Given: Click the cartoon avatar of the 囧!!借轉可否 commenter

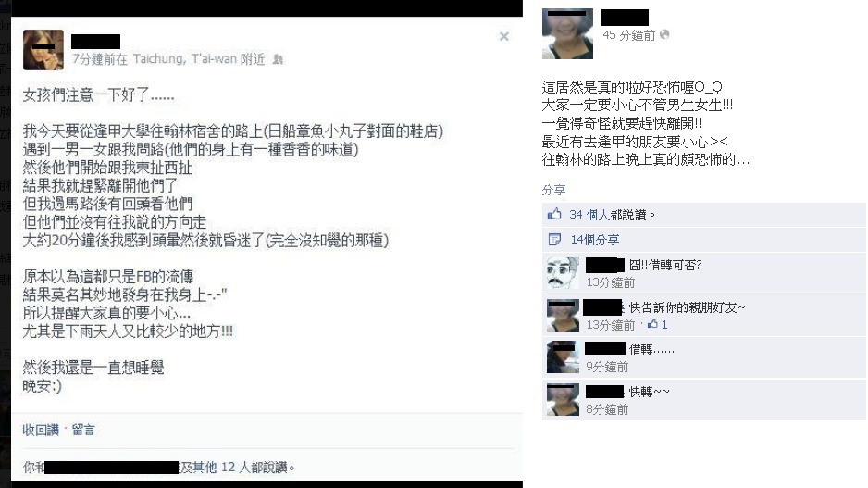Looking at the screenshot, I should pos(563,272).
